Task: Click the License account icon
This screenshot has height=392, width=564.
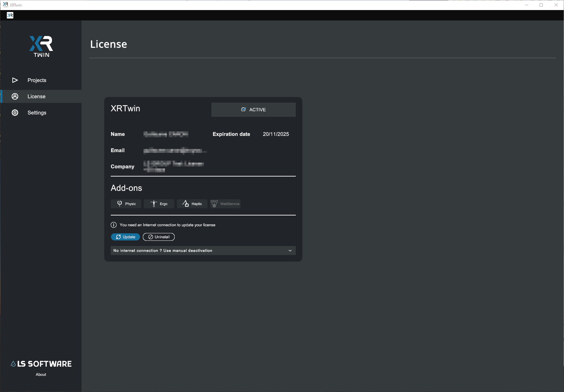Action: click(15, 96)
